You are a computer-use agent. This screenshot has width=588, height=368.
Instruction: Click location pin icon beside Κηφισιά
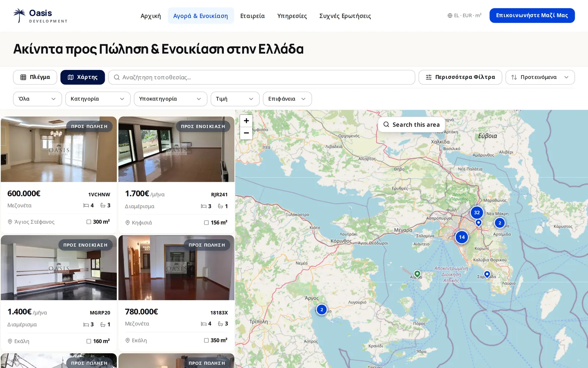click(x=128, y=223)
